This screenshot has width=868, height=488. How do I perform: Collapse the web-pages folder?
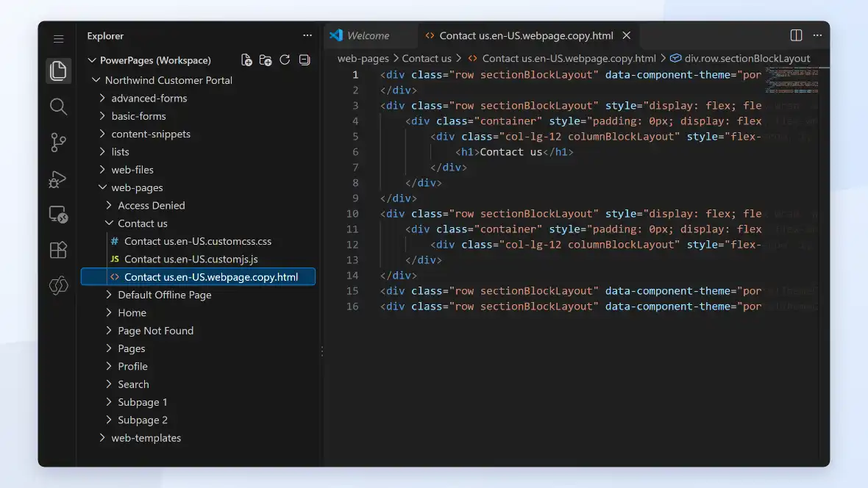(102, 187)
